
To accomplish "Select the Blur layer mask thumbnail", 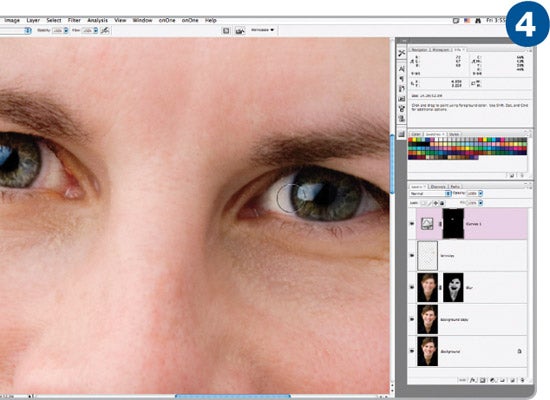I will 453,287.
